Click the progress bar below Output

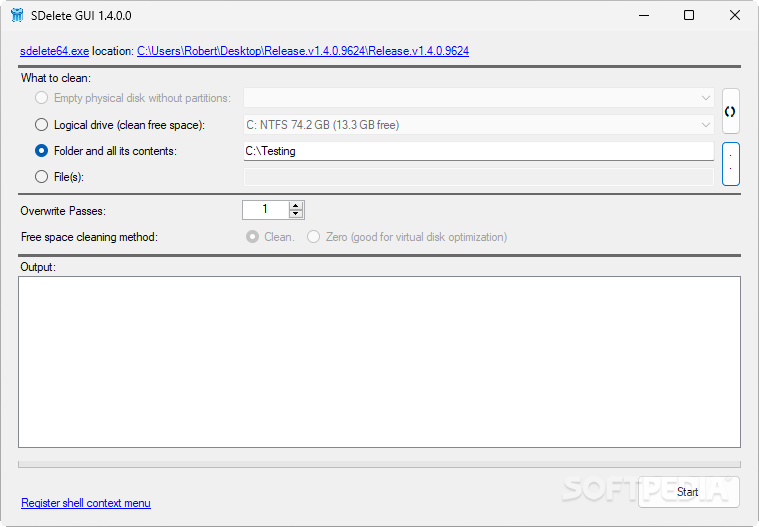point(380,465)
